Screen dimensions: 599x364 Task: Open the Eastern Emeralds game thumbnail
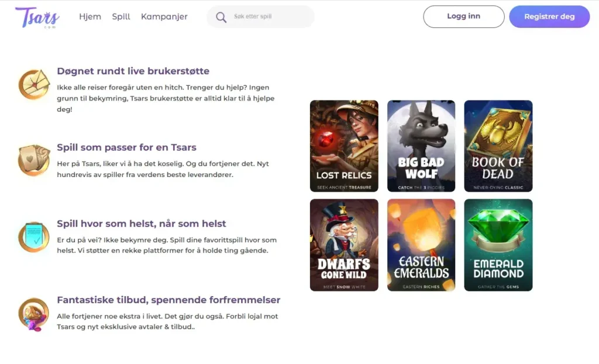tap(421, 245)
